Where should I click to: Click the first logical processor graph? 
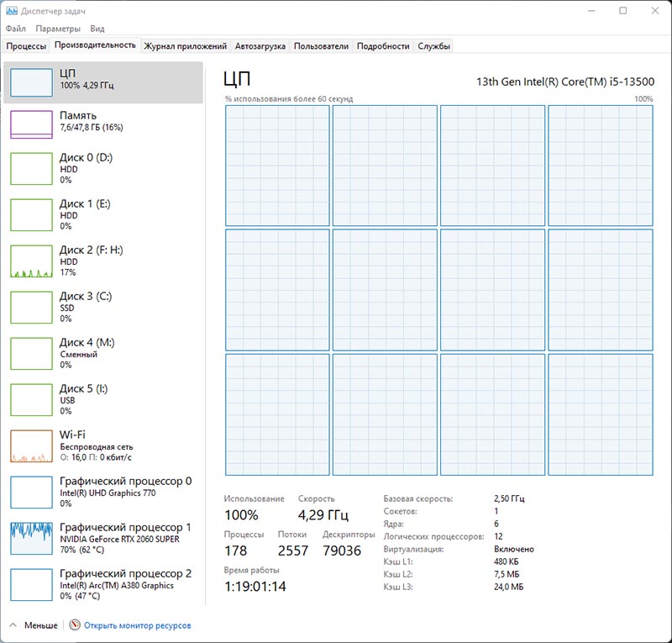pos(277,166)
